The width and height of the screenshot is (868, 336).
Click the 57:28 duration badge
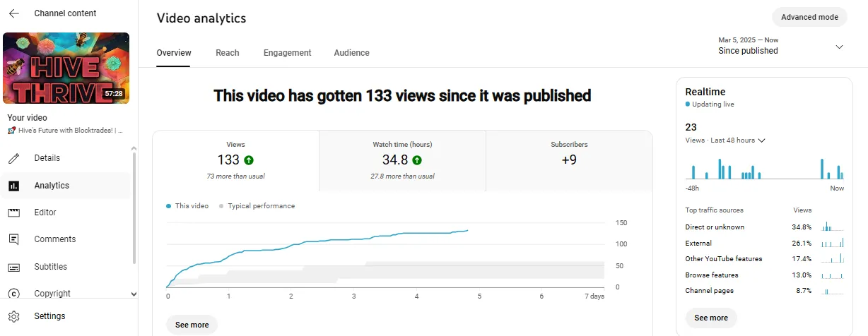point(114,93)
